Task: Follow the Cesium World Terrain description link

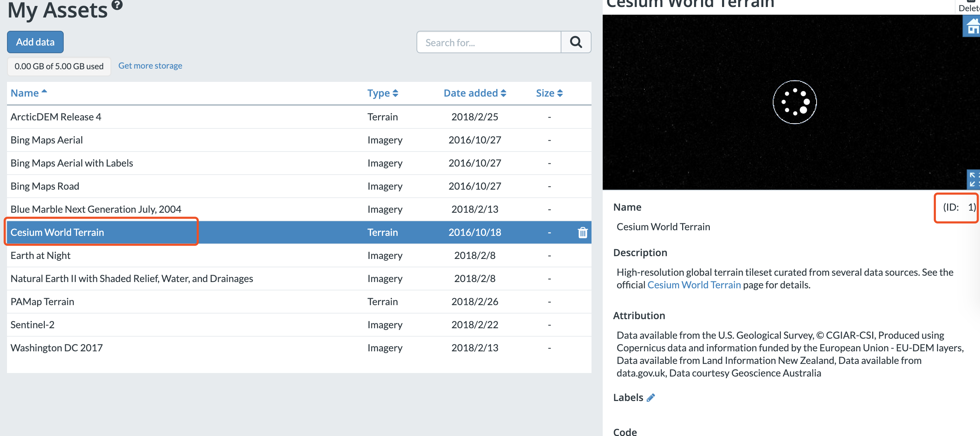Action: pos(694,285)
